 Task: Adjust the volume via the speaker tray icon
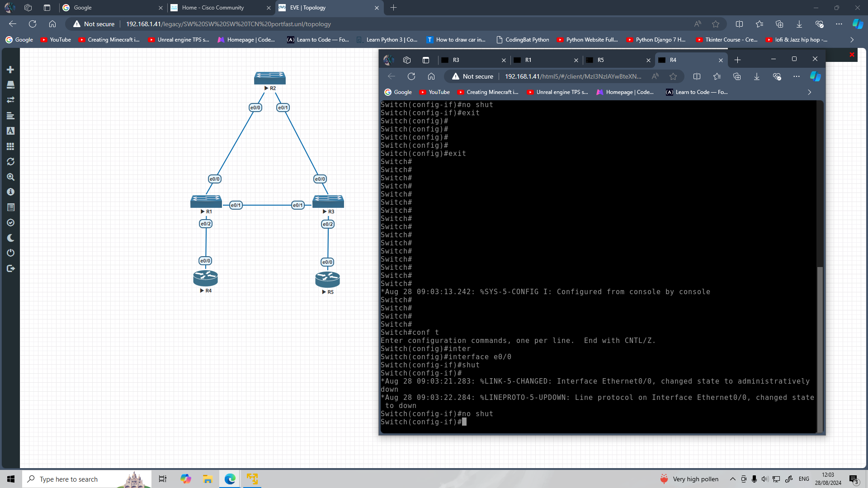pos(764,479)
